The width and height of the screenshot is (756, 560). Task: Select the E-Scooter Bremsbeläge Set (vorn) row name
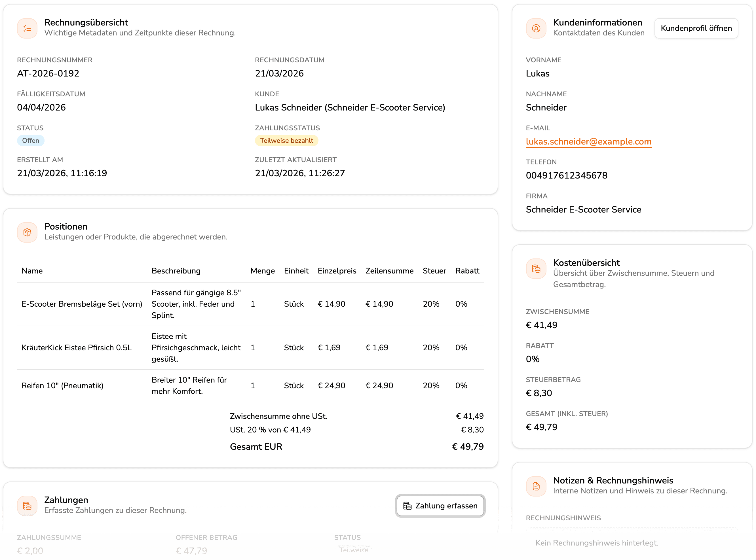pos(82,304)
